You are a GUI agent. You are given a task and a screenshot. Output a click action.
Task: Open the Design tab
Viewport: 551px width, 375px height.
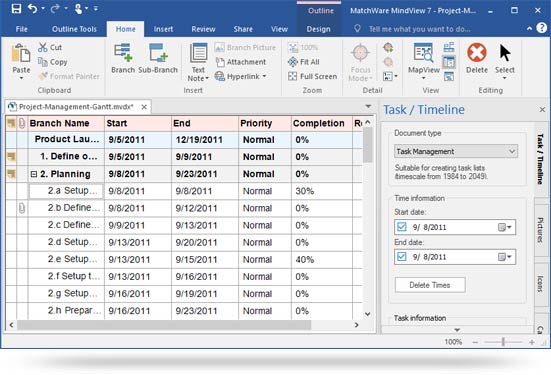pyautogui.click(x=318, y=29)
